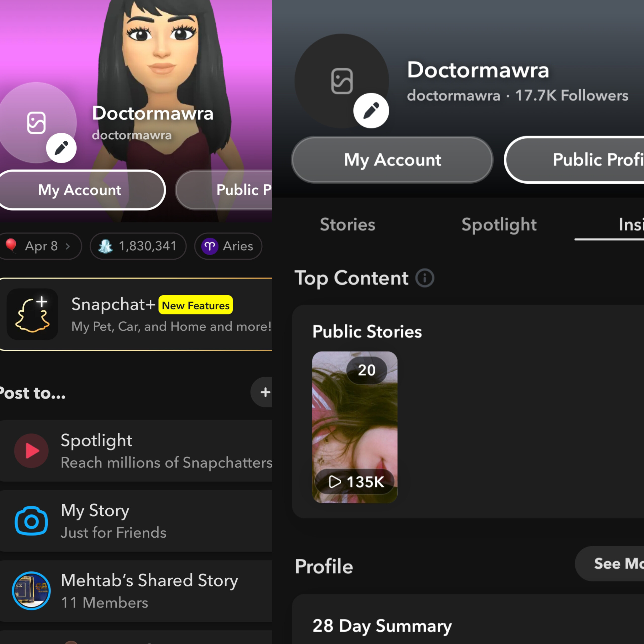The image size is (644, 644).
Task: Tap the Aries zodiac symbol icon
Action: (x=210, y=246)
